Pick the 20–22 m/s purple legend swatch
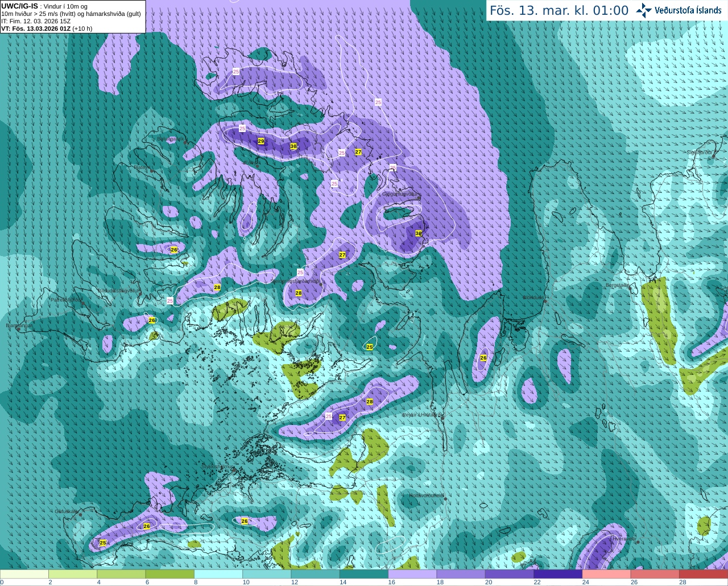The height and width of the screenshot is (586, 728). (510, 574)
